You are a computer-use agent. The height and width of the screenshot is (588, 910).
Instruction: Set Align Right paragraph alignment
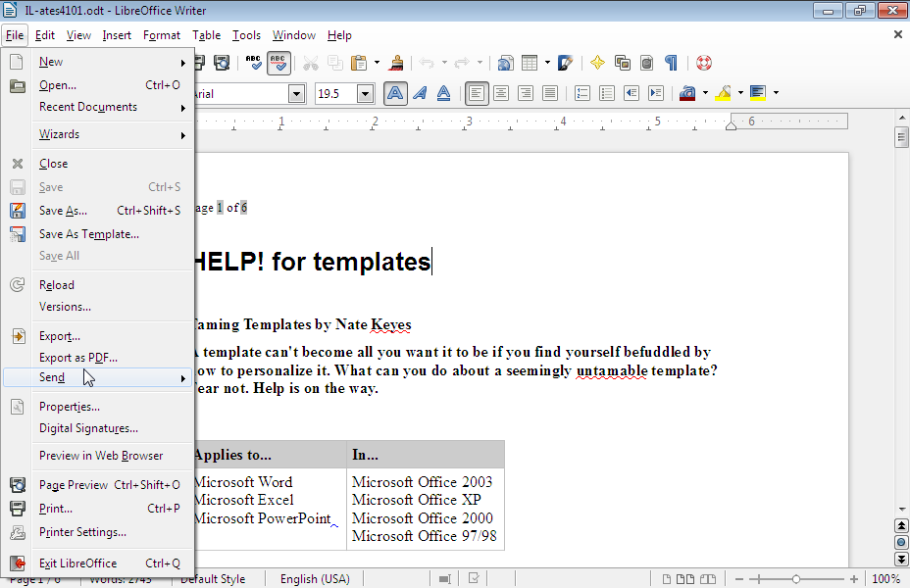pyautogui.click(x=526, y=93)
